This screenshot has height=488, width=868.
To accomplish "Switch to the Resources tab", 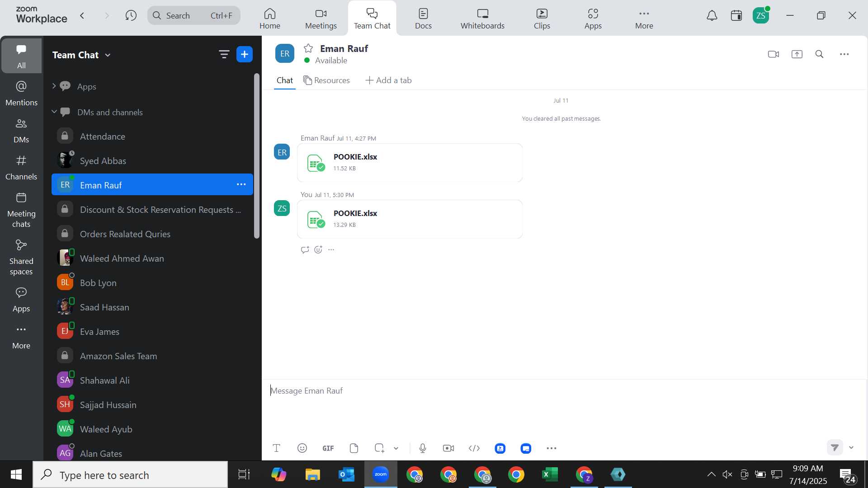I will tap(326, 80).
